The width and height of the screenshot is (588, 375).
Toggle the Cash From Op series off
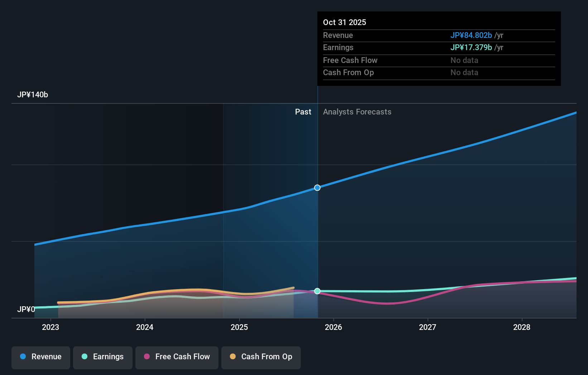tap(261, 357)
